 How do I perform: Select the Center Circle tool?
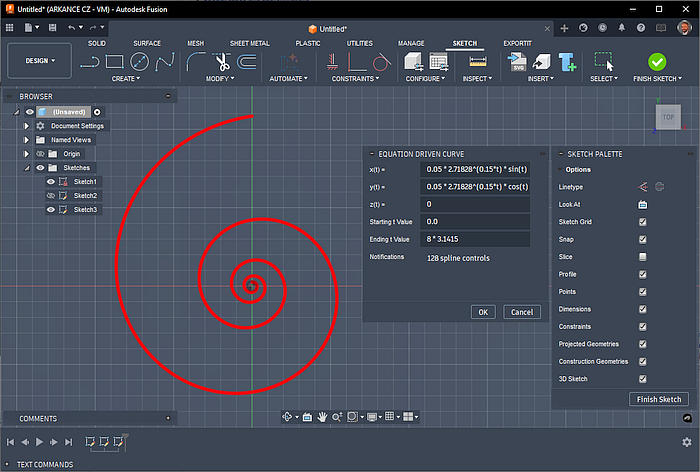click(140, 62)
